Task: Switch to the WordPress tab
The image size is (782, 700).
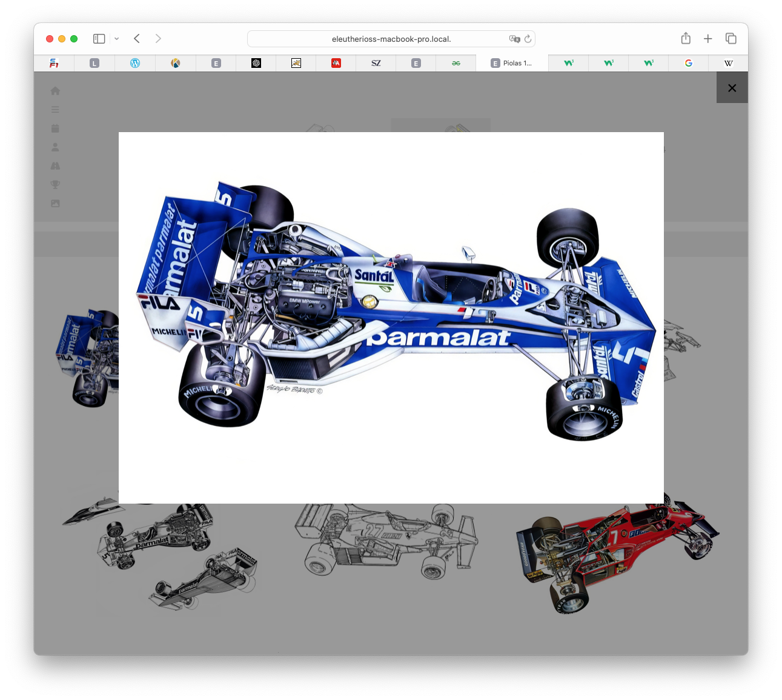Action: click(x=135, y=63)
